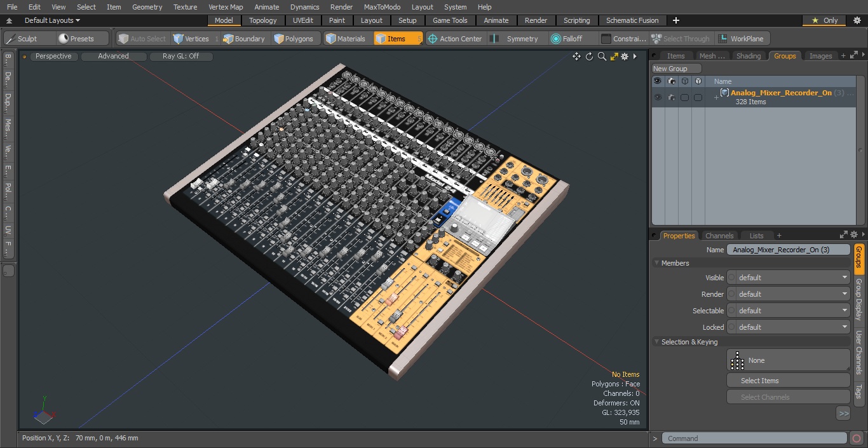
Task: Add a new layout tab with plus
Action: [x=675, y=20]
